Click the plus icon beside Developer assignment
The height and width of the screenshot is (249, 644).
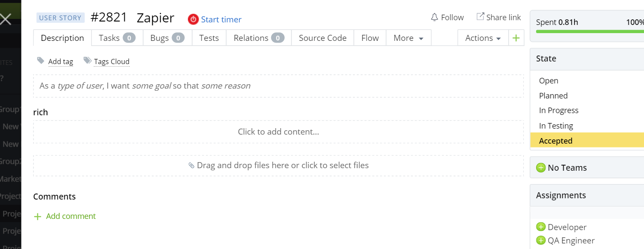(541, 227)
